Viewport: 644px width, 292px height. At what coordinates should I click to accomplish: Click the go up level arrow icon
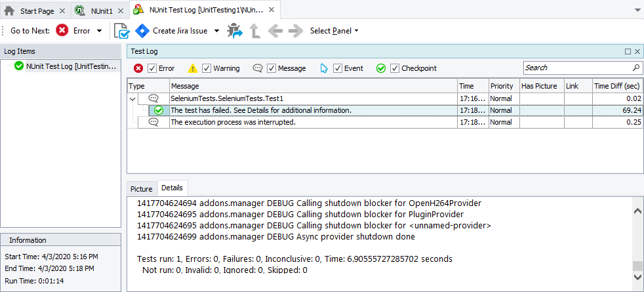(x=255, y=31)
